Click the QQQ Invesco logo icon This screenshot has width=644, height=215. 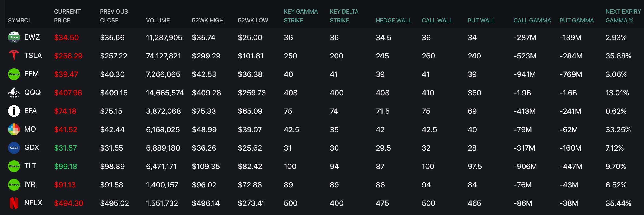[14, 93]
